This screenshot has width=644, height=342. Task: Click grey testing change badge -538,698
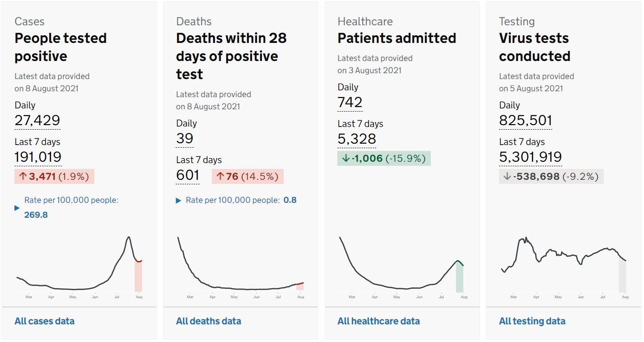click(551, 176)
